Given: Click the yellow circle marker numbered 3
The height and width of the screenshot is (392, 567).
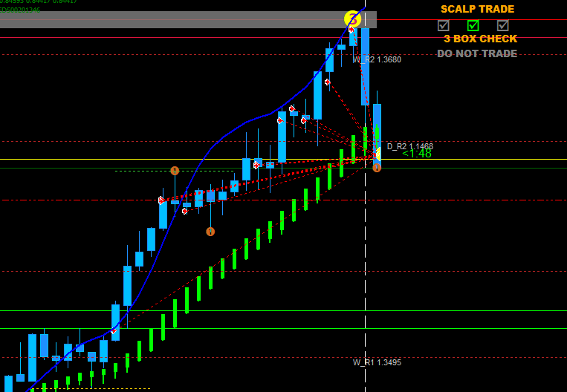Looking at the screenshot, I should point(352,19).
